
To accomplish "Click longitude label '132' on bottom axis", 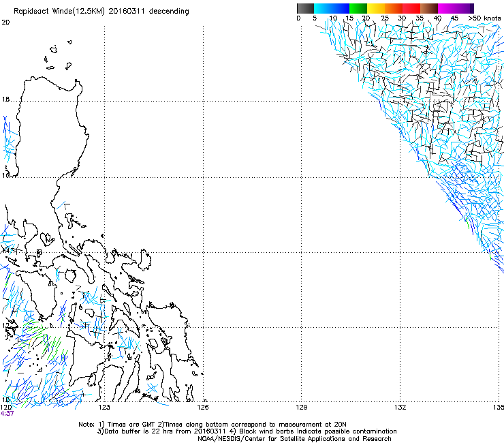I will (x=400, y=408).
